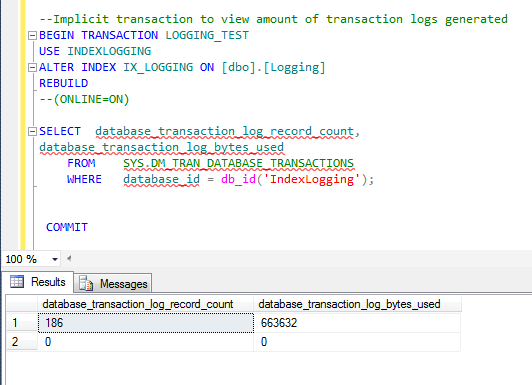Image resolution: width=532 pixels, height=385 pixels.
Task: Click the Messages tab document icon
Action: coord(86,284)
